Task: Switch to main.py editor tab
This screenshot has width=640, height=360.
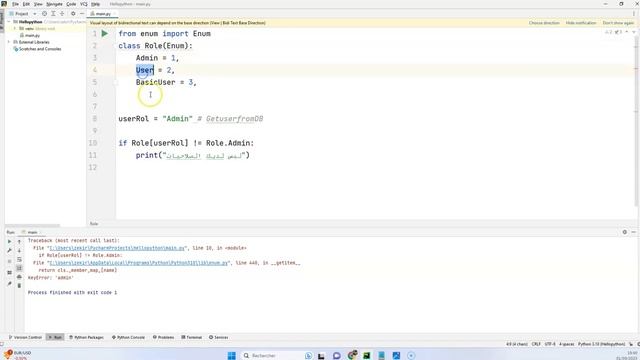Action: [x=101, y=13]
